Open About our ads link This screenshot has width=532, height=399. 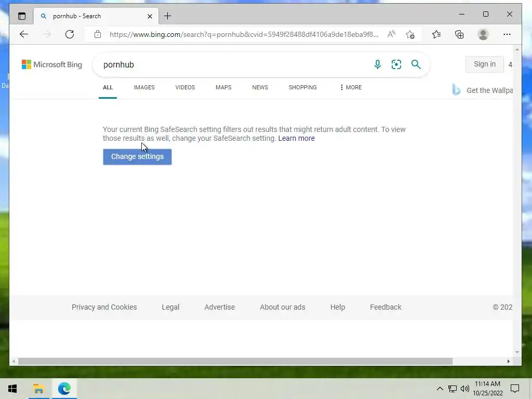[282, 307]
